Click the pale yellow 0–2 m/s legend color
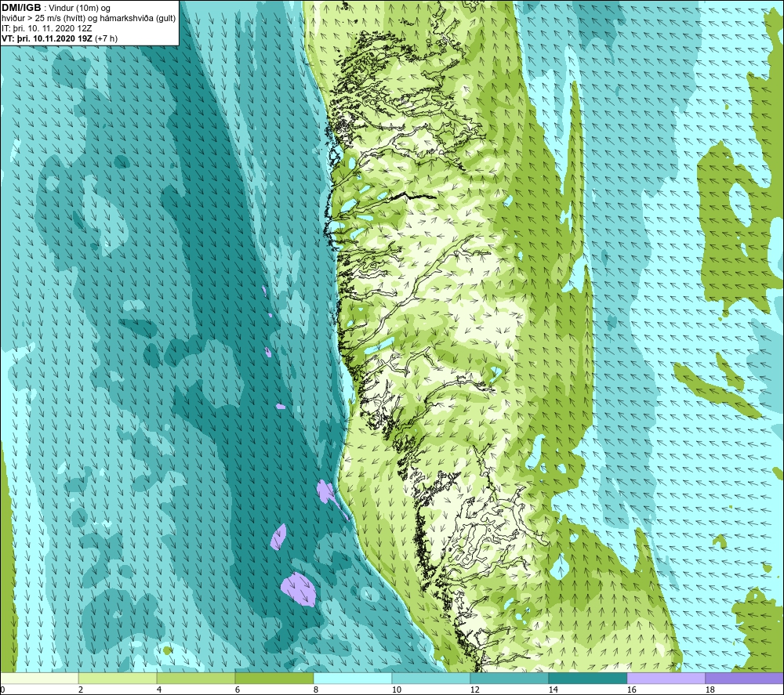 39,679
